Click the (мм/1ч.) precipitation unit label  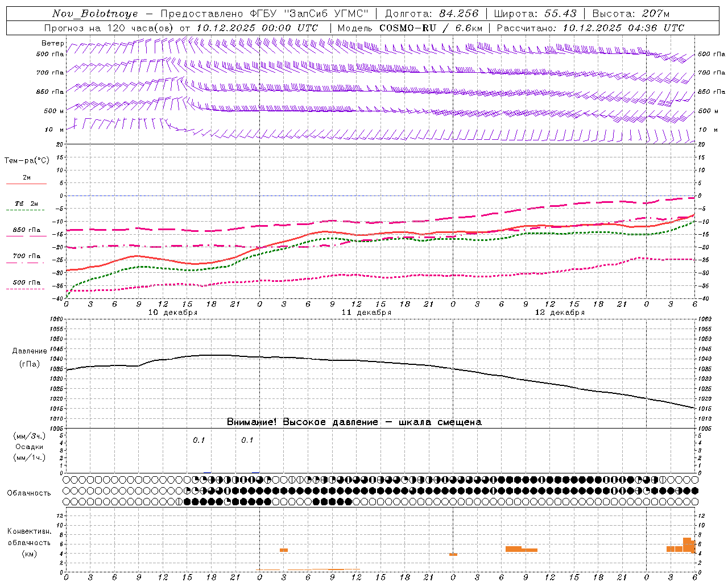[x=30, y=458]
